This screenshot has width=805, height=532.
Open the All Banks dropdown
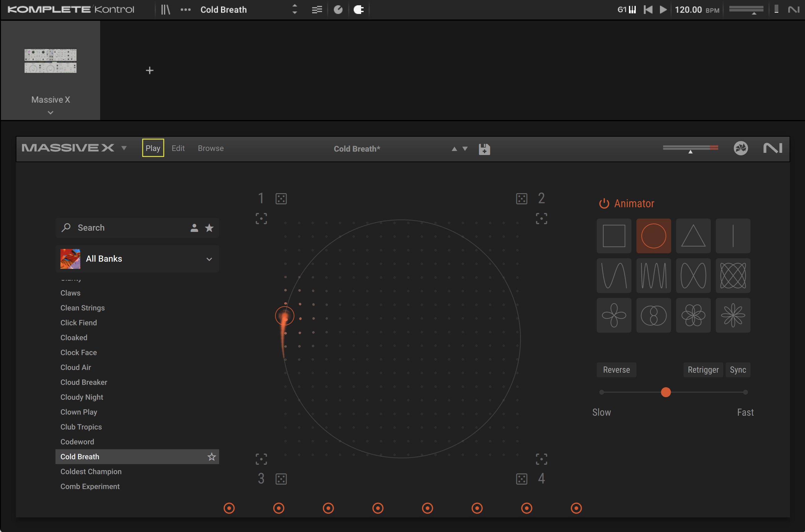click(137, 259)
